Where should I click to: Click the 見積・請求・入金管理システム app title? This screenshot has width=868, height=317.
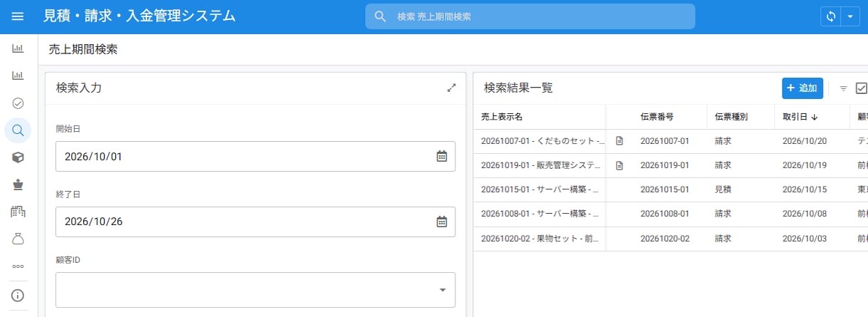click(x=139, y=16)
